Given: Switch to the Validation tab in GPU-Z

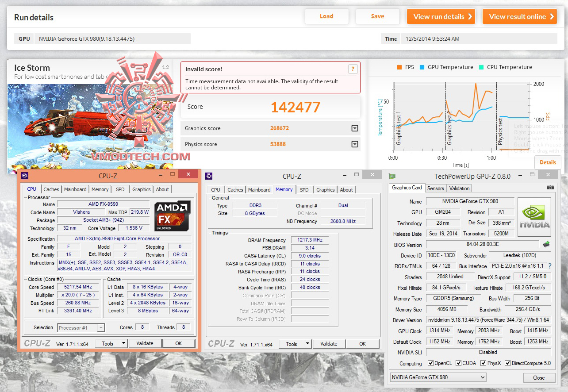Looking at the screenshot, I should (x=459, y=188).
